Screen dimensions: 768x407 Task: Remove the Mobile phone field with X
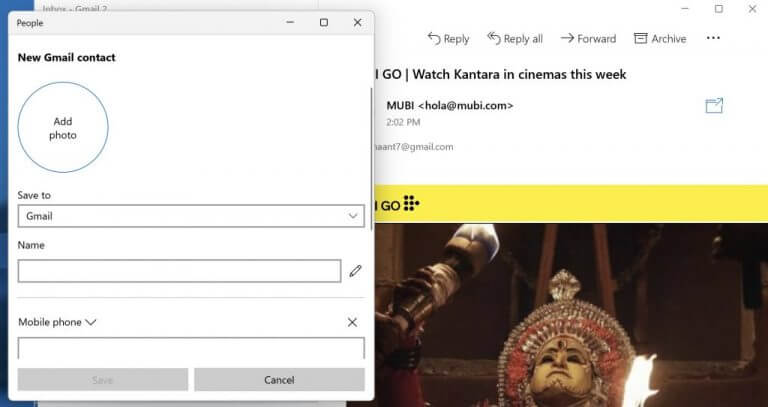[x=352, y=322]
